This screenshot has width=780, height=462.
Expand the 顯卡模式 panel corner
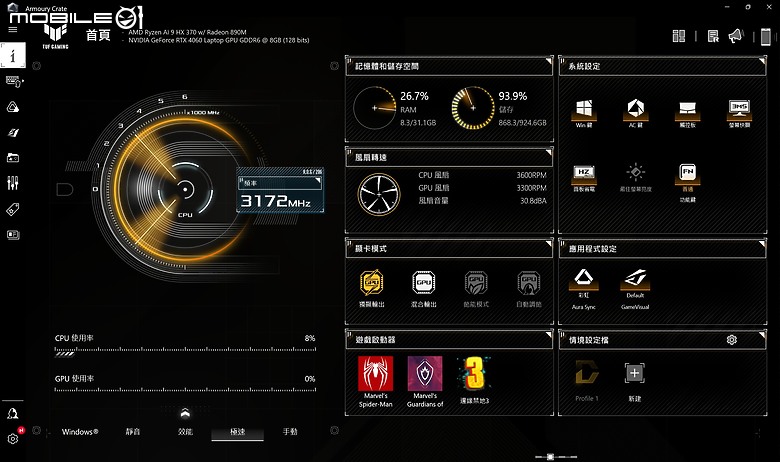[x=549, y=244]
